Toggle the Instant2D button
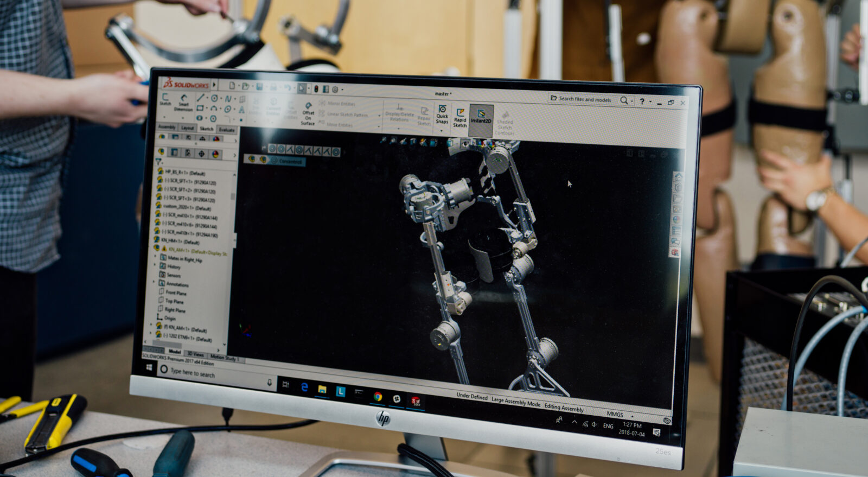The height and width of the screenshot is (477, 868). point(481,117)
